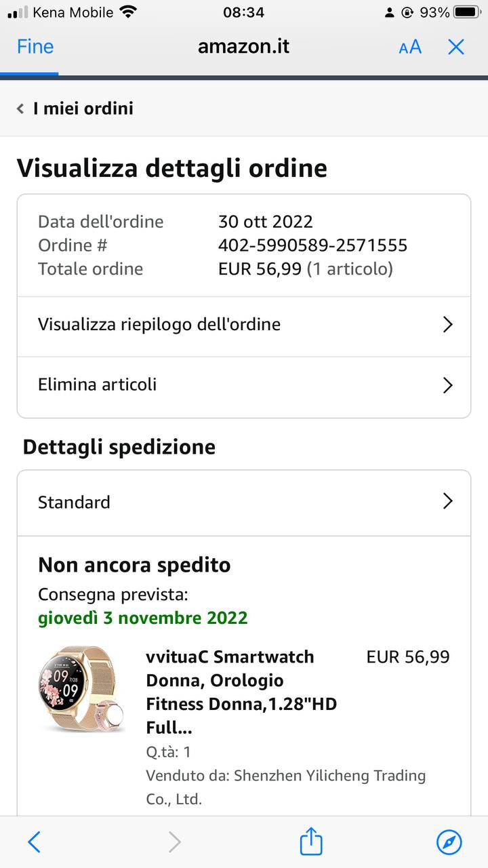Image resolution: width=488 pixels, height=868 pixels.
Task: Go back to I miei ordini
Action: point(83,108)
